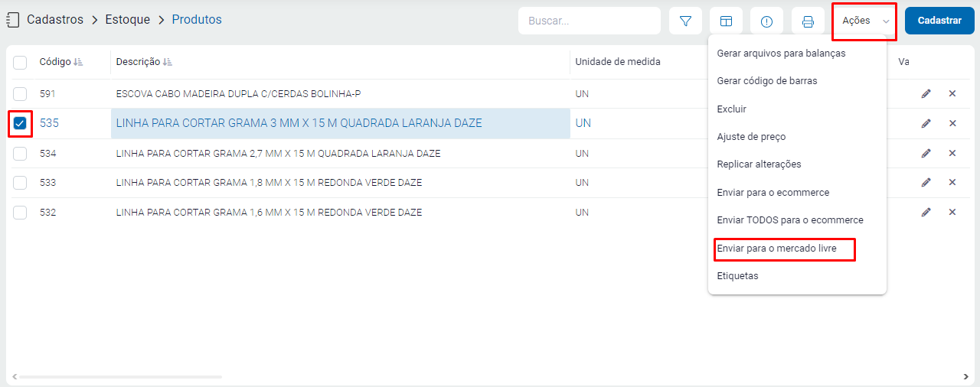This screenshot has width=980, height=387.
Task: Click pencil icon for product 533
Action: pos(926,182)
